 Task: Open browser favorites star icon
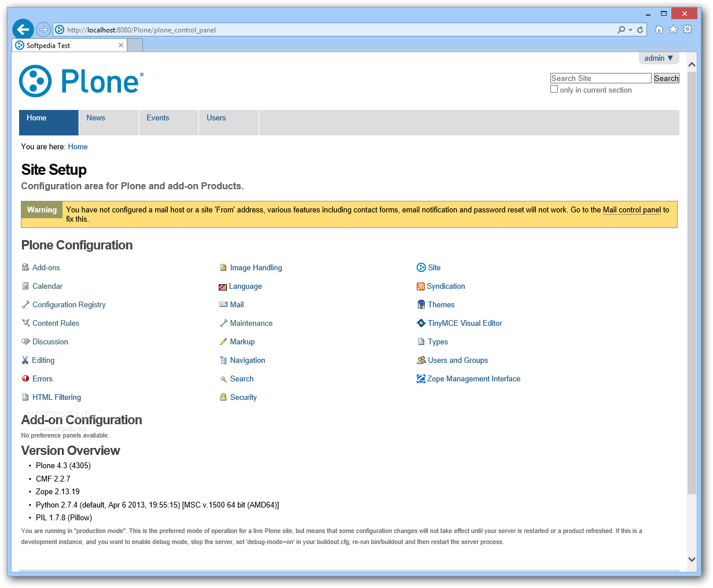point(673,30)
